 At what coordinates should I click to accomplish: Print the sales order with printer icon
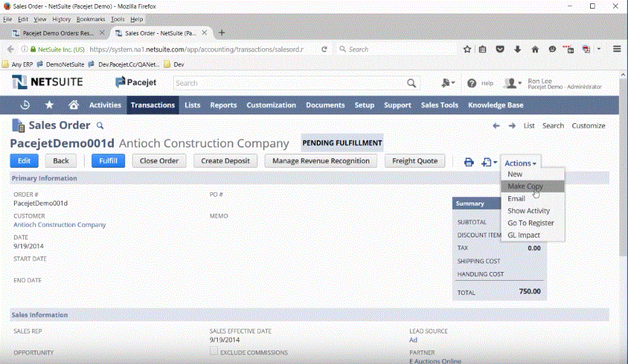pos(468,162)
